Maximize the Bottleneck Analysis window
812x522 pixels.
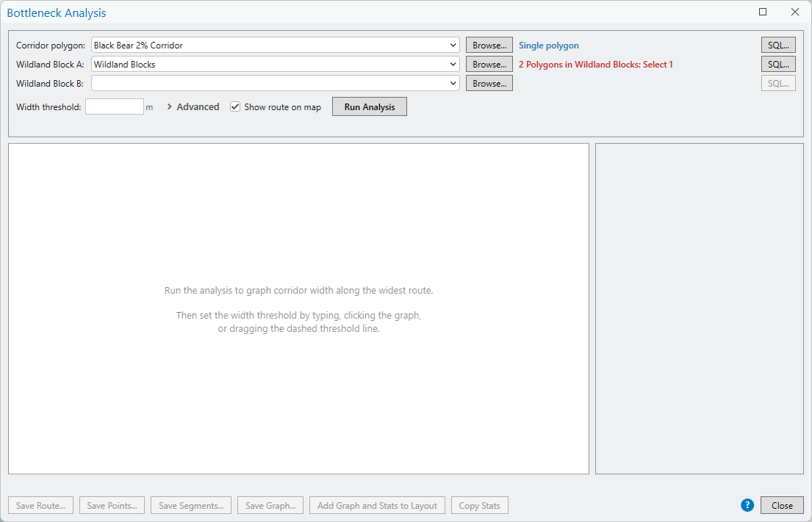(762, 12)
